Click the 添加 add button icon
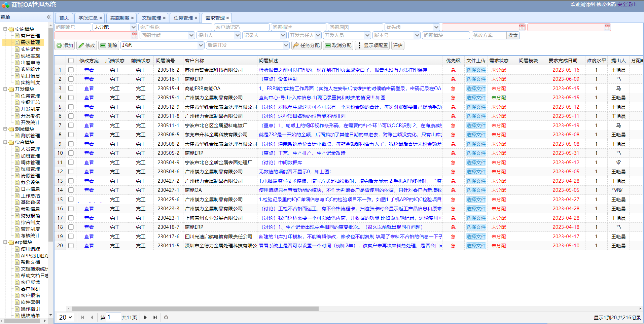Screen dimensions: 644x324 [59, 45]
